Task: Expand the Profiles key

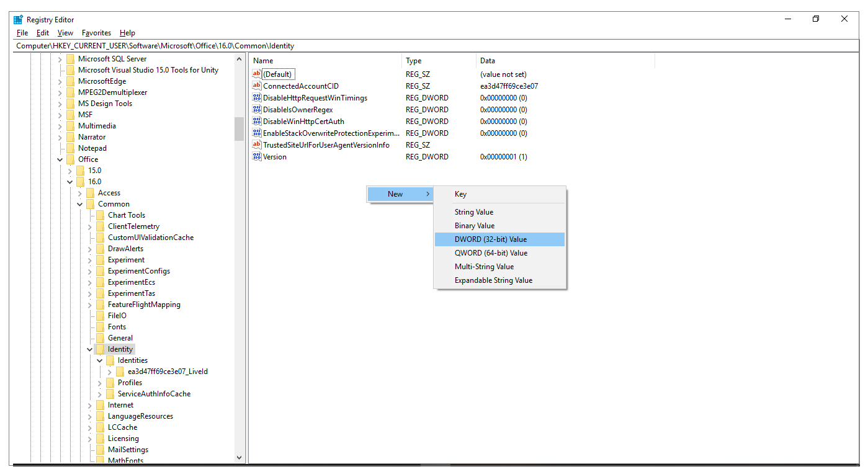Action: coord(100,383)
